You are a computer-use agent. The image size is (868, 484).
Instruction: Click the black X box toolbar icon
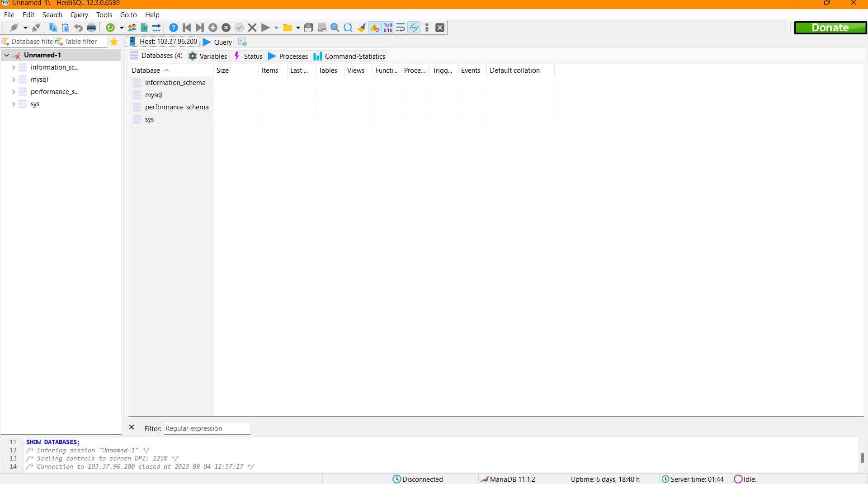coord(440,28)
